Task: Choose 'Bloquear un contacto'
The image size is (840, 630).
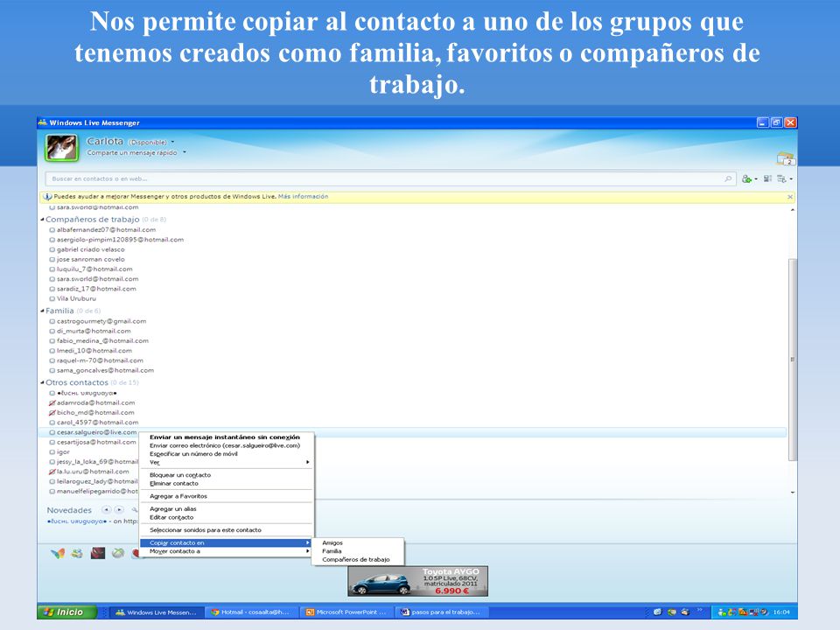Action: coord(226,475)
